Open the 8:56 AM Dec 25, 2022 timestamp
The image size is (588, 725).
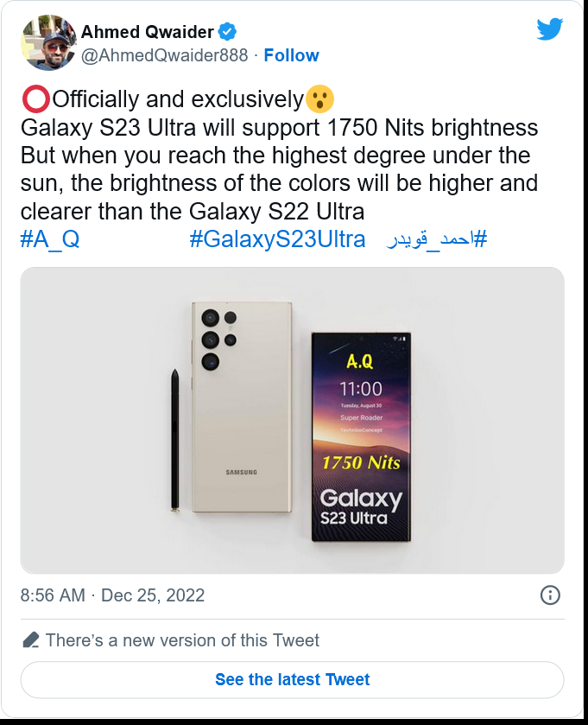pyautogui.click(x=112, y=595)
